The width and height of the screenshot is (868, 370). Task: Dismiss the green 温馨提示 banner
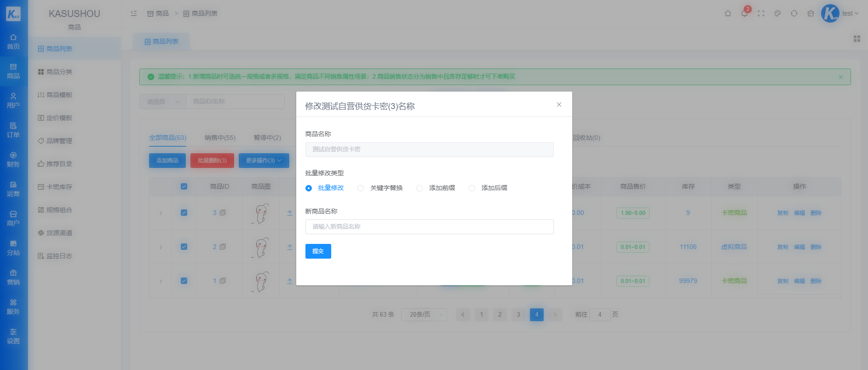841,77
